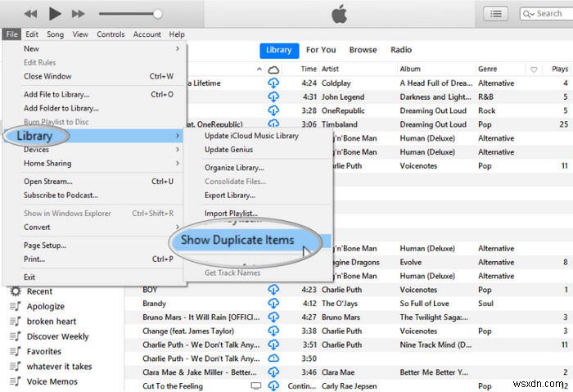The image size is (573, 392).
Task: Switch to the Browse tab
Action: click(363, 50)
